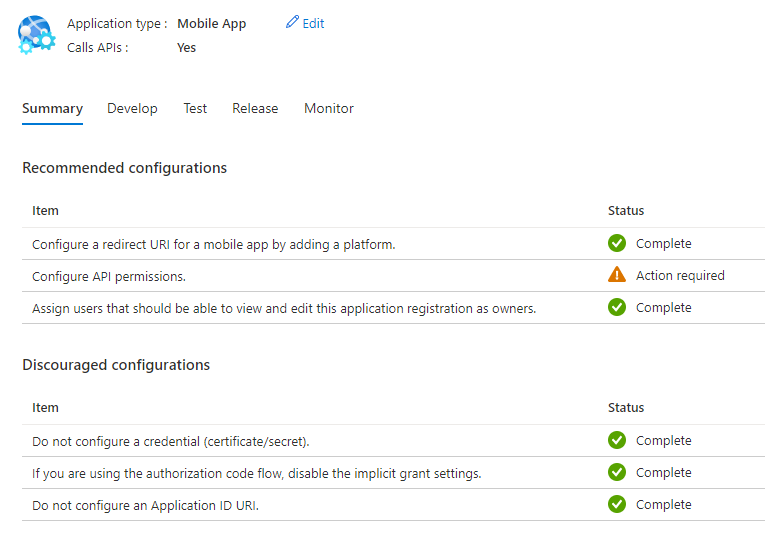Click 'Complete' status for the credential row
The height and width of the screenshot is (548, 765).
(664, 441)
